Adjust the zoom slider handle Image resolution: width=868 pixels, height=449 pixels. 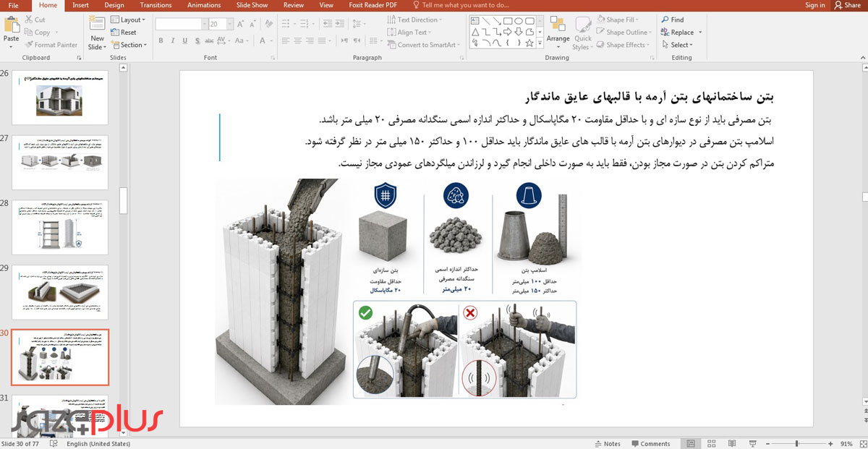[x=796, y=443]
